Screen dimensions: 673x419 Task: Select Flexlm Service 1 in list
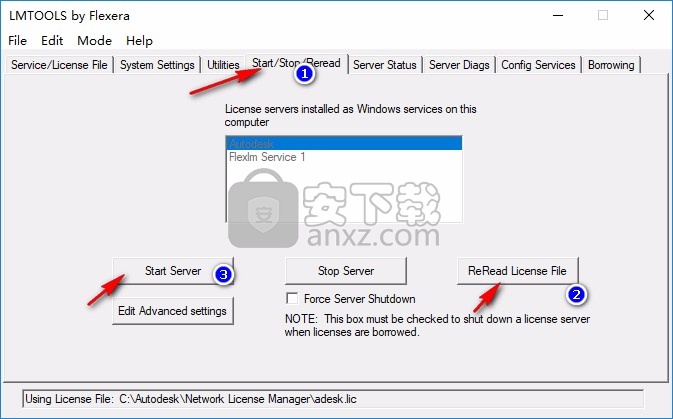click(x=345, y=157)
